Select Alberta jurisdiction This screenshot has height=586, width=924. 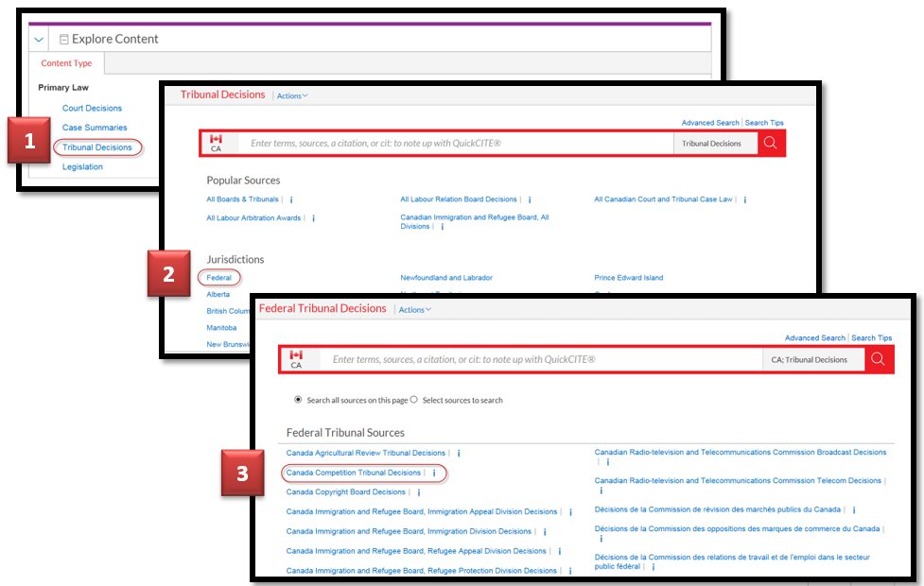tap(218, 295)
